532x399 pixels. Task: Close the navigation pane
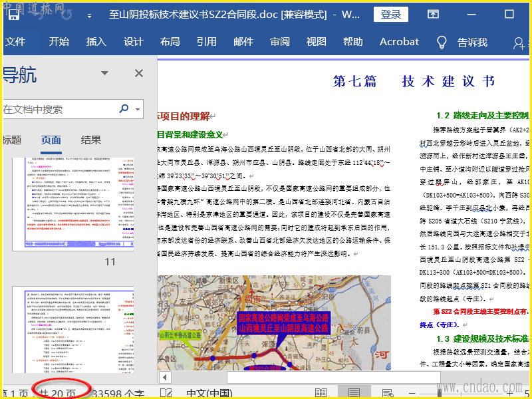tap(138, 74)
